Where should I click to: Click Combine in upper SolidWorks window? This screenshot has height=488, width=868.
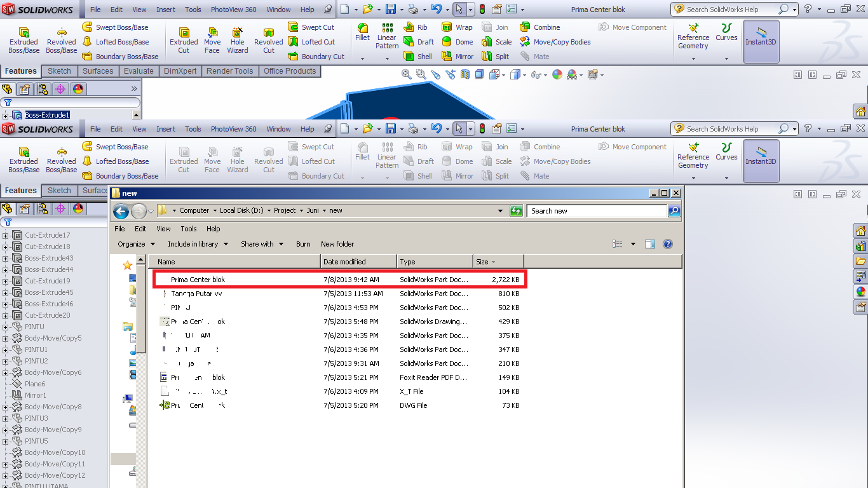[x=540, y=27]
